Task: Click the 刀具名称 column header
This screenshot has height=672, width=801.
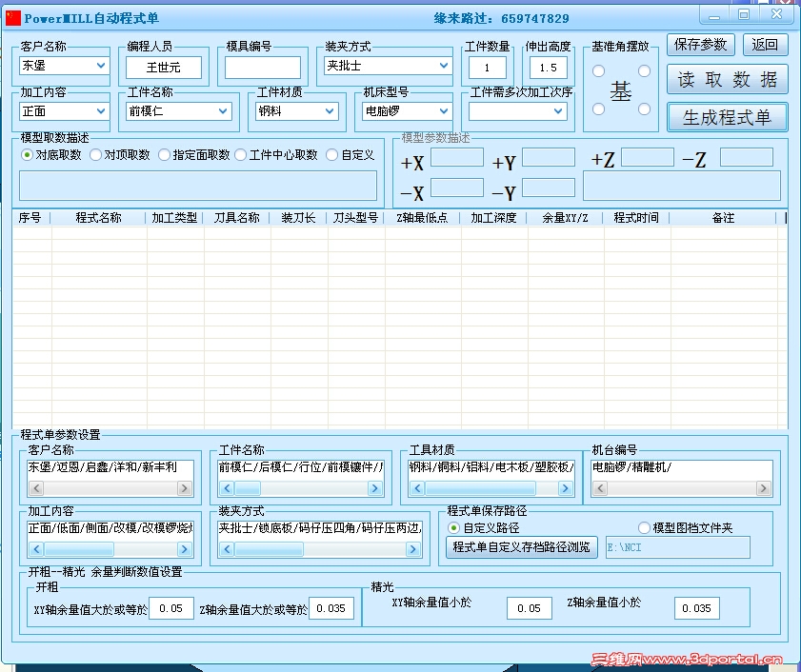Action: point(236,218)
